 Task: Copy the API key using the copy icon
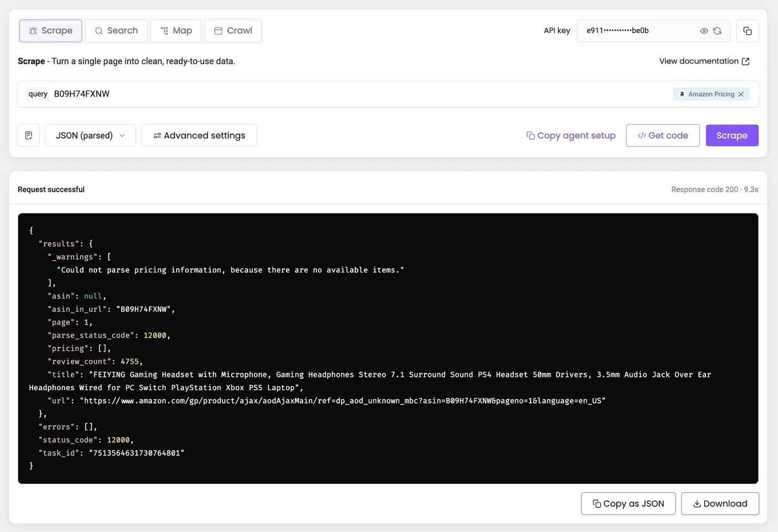pyautogui.click(x=748, y=31)
